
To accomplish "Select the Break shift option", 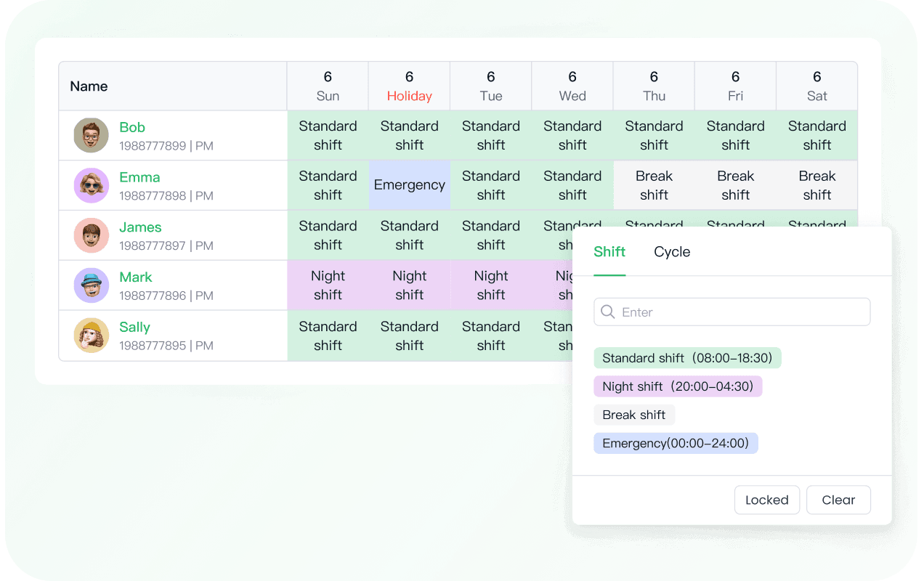I will (x=634, y=415).
